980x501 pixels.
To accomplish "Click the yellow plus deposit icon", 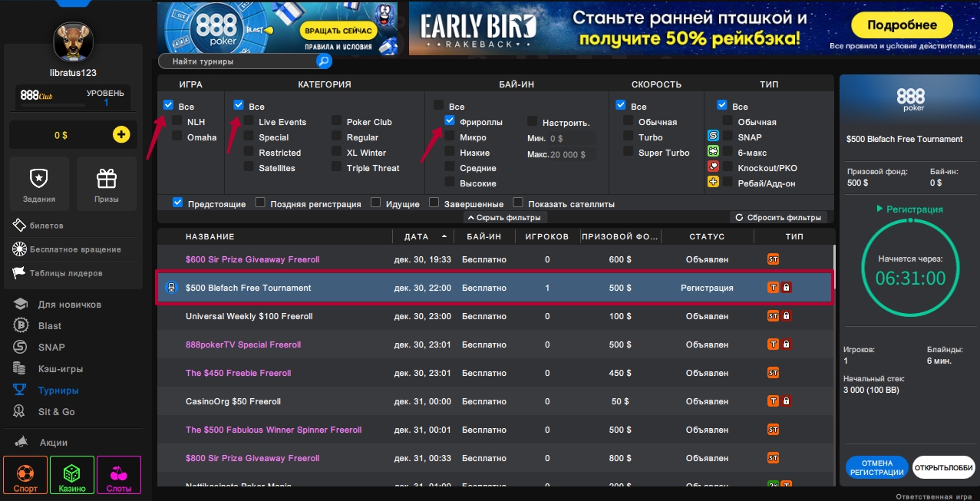I will pos(121,135).
